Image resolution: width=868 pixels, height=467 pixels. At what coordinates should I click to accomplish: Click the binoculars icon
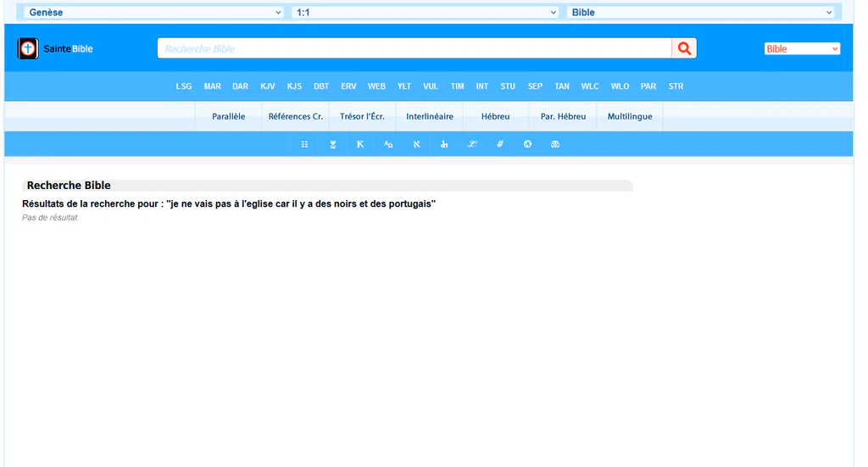555,144
